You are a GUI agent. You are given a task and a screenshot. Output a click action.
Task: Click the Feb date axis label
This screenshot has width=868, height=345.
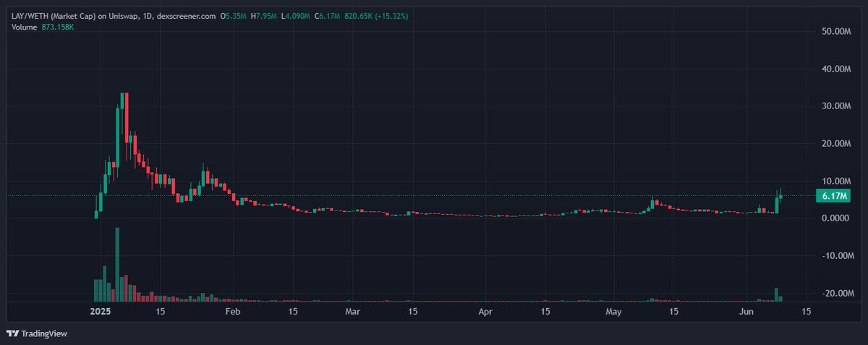coord(233,312)
